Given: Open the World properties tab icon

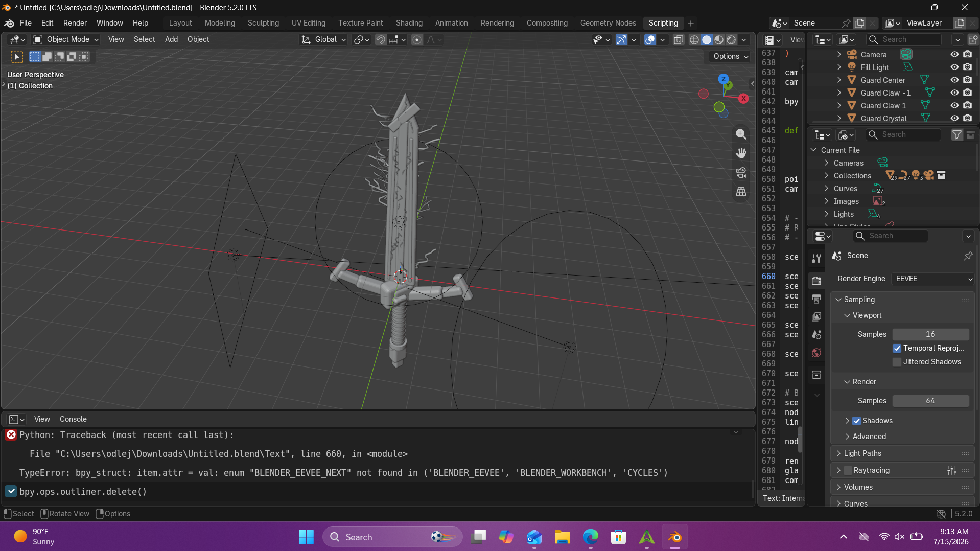Looking at the screenshot, I should (816, 353).
